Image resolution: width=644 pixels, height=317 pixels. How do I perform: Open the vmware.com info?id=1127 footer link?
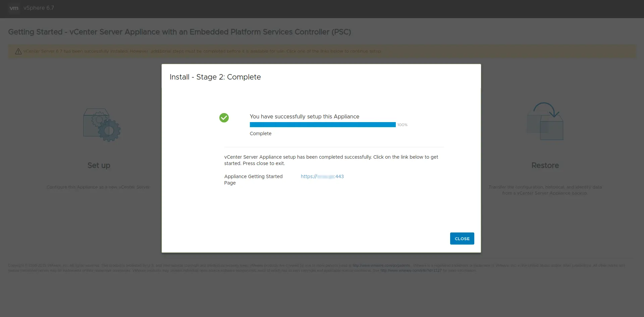coord(411,270)
